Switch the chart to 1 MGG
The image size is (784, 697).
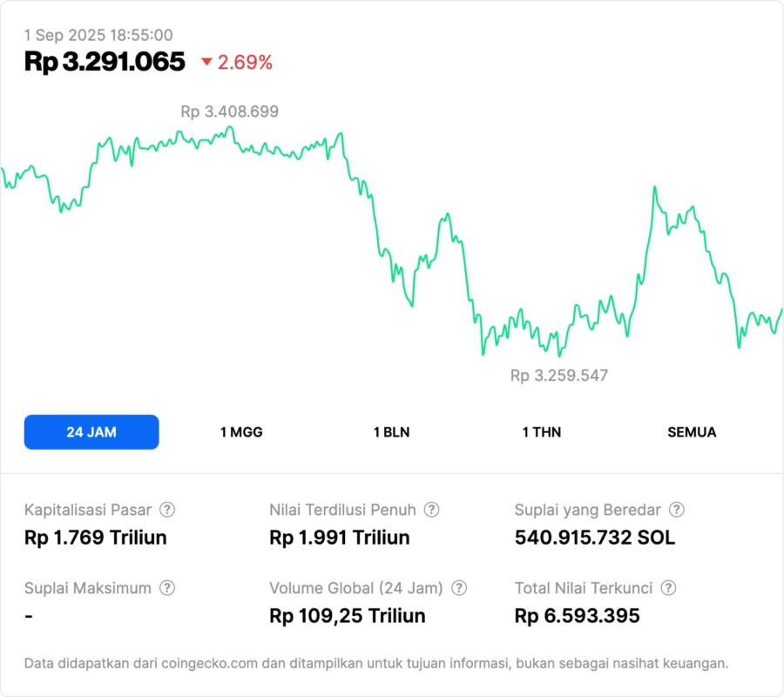(x=241, y=432)
